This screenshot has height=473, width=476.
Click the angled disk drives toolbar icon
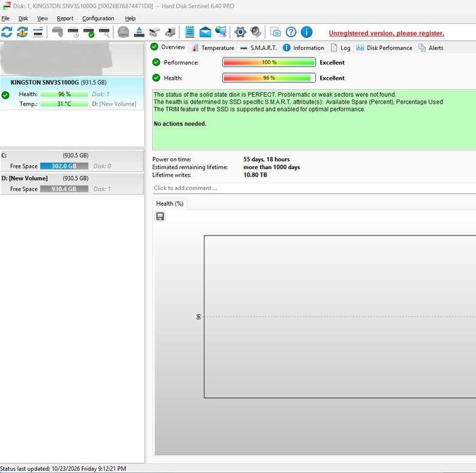(x=154, y=32)
